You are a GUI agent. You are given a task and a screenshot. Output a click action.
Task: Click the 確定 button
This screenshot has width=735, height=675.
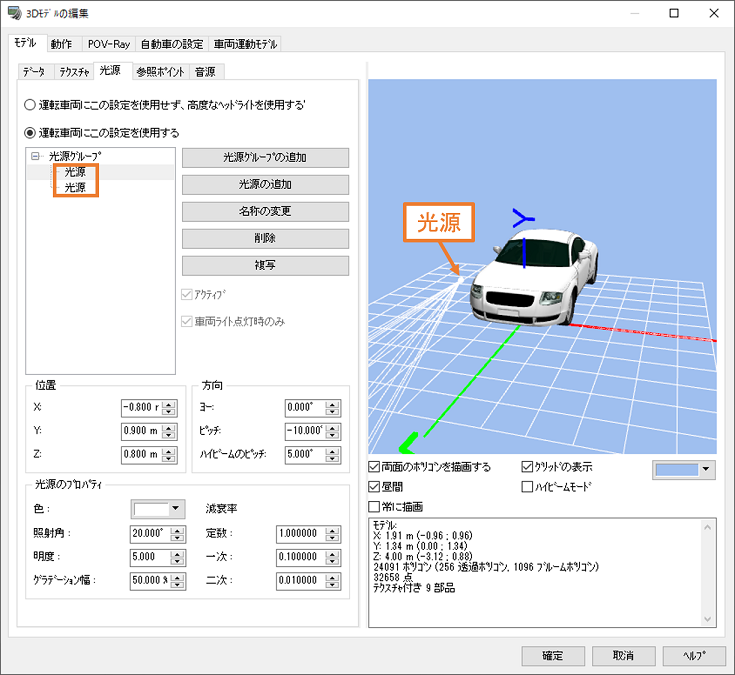[552, 656]
